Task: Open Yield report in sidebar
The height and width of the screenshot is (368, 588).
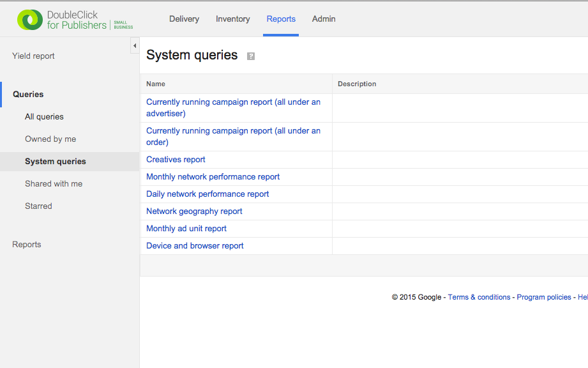Action: point(33,56)
